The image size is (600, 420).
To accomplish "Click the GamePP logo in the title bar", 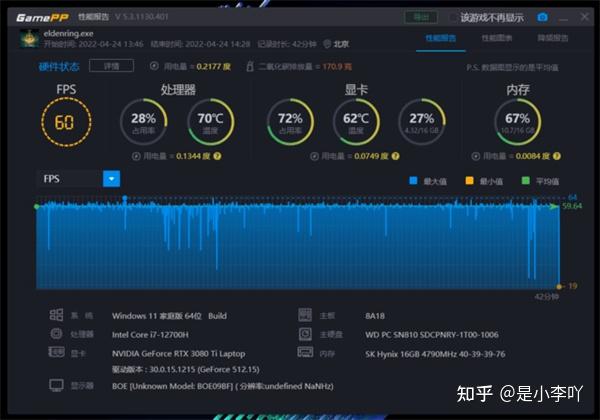I will pyautogui.click(x=42, y=17).
